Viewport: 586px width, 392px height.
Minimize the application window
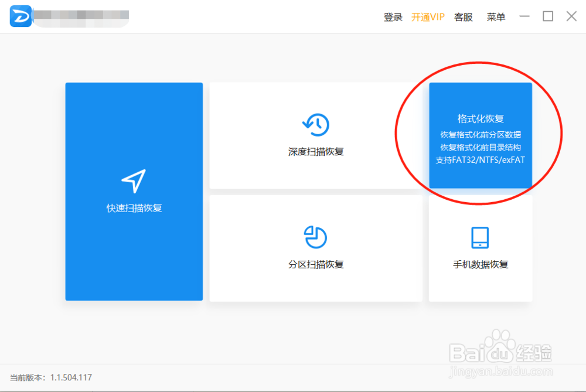[524, 16]
